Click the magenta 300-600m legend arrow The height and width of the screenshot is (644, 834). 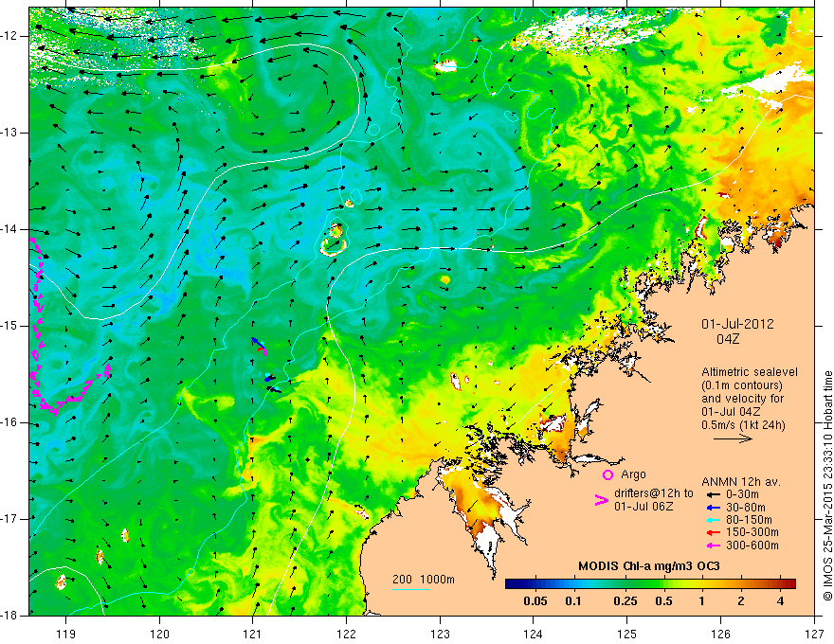pos(713,546)
